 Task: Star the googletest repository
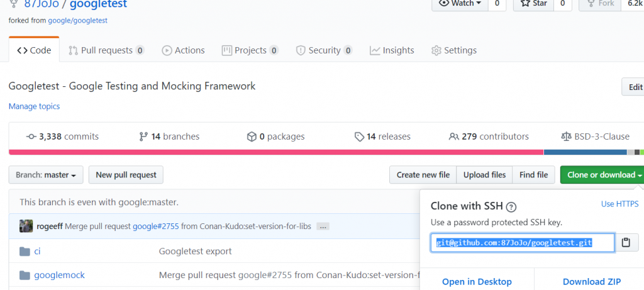(533, 4)
